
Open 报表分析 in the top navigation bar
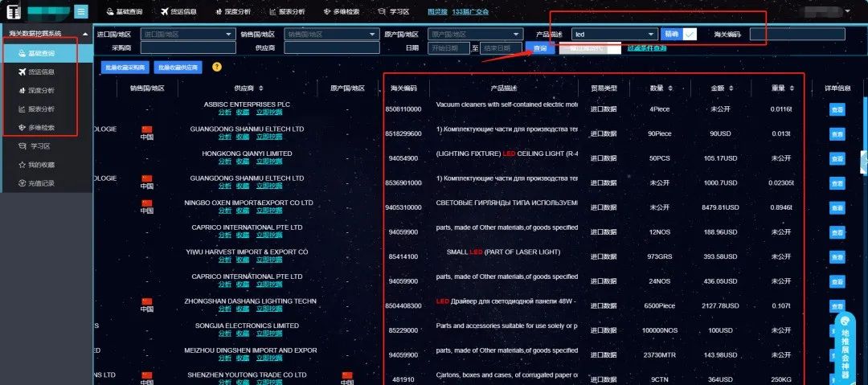click(x=287, y=11)
